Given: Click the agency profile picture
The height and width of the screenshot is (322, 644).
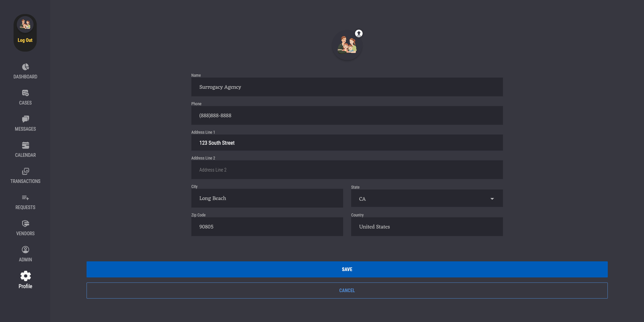Looking at the screenshot, I should click(347, 46).
